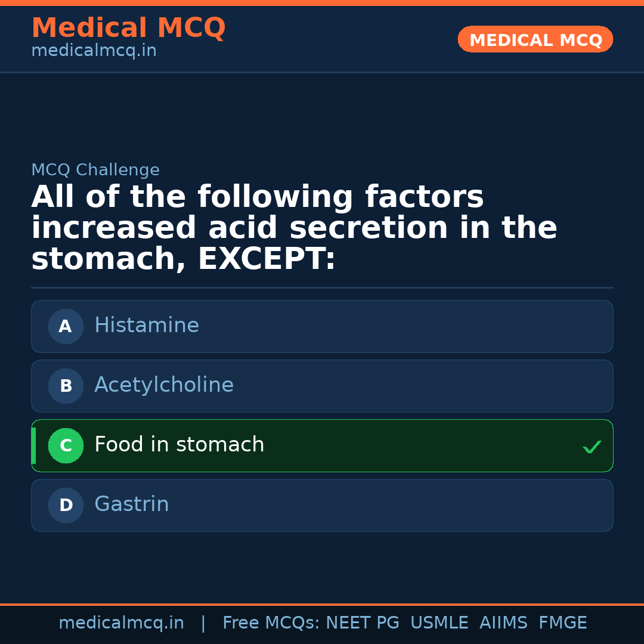Click the orange Medical MCQ title
The height and width of the screenshot is (644, 644).
point(128,28)
